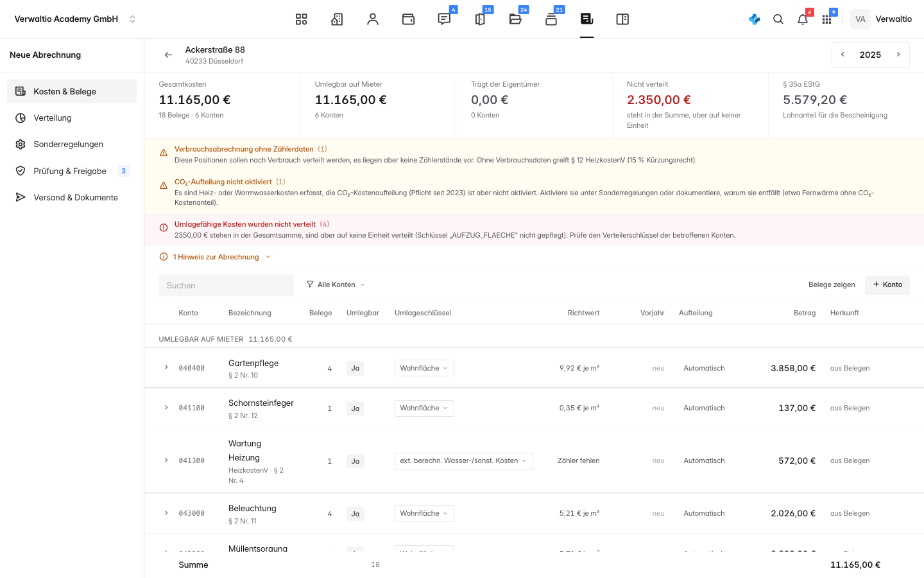
Task: Open the stack icon with badge 21
Action: (x=551, y=19)
